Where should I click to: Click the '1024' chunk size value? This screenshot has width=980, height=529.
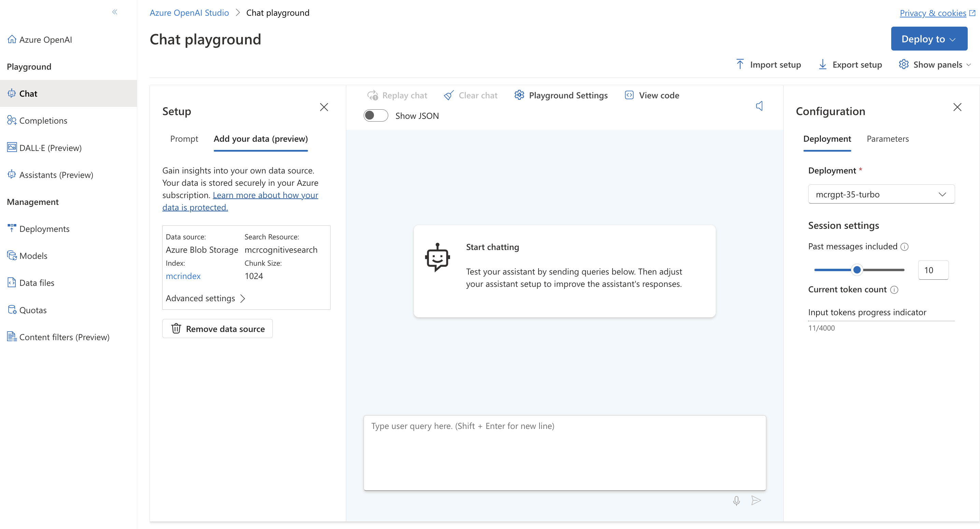[x=254, y=276]
